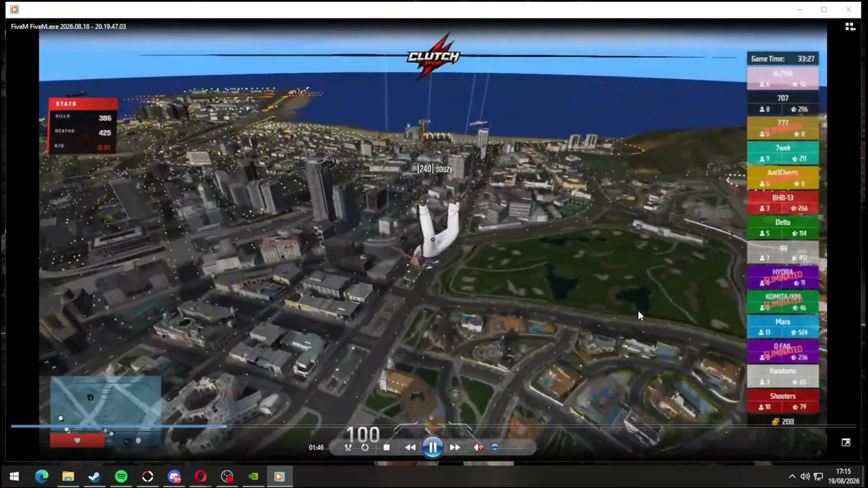Switch to Library view icon
Viewport: 868px width, 488px height.
point(850,27)
